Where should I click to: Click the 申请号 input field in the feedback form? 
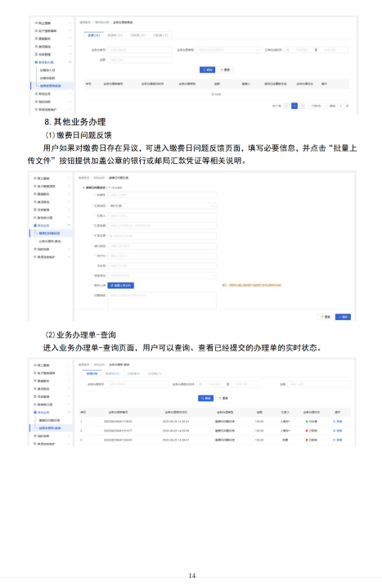(162, 195)
